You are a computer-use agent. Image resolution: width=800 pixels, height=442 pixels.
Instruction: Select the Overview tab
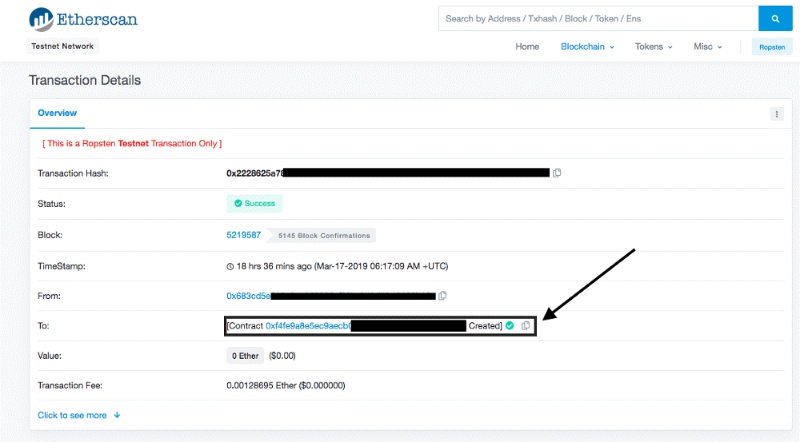[x=57, y=113]
